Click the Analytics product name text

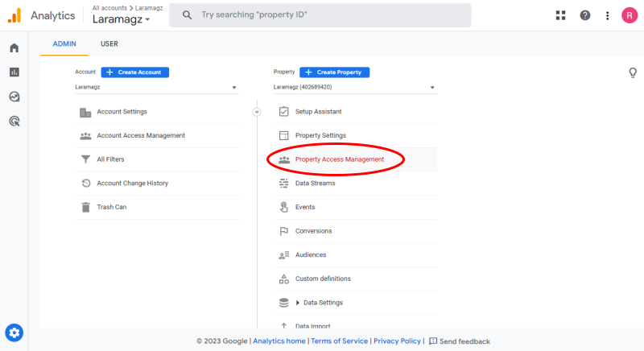[53, 15]
